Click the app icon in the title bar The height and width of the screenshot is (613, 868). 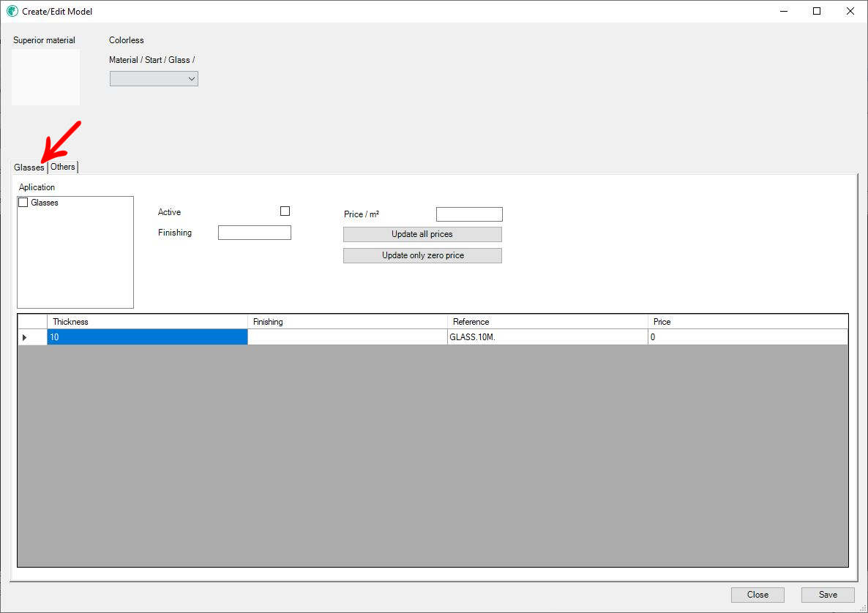click(12, 11)
